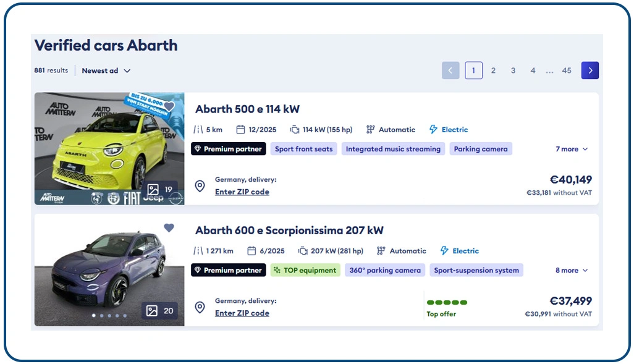
Task: Click the engine power icon beside 207 kW
Action: [302, 251]
